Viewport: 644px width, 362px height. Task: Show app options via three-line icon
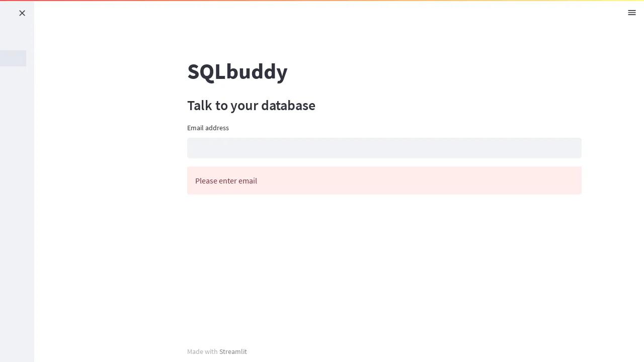click(x=632, y=13)
